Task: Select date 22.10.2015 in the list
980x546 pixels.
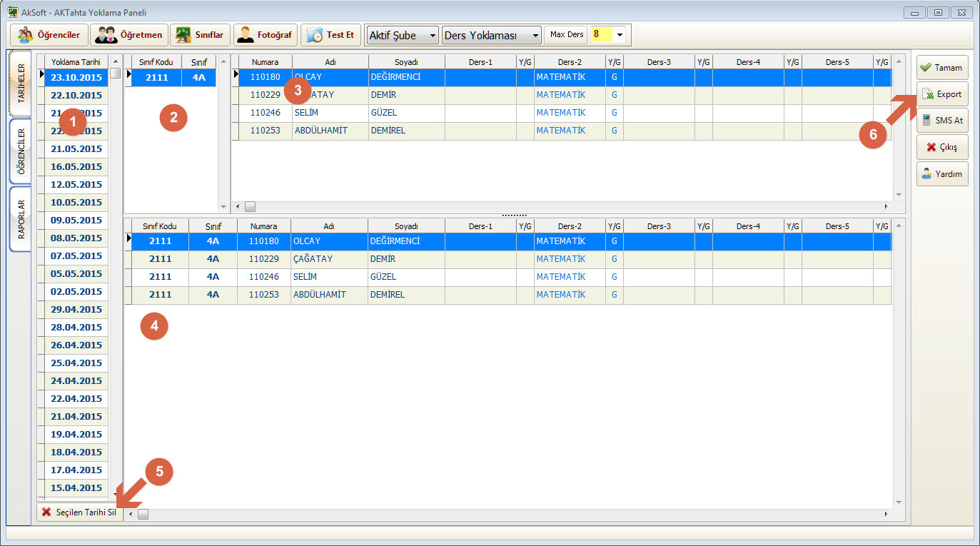Action: (76, 95)
